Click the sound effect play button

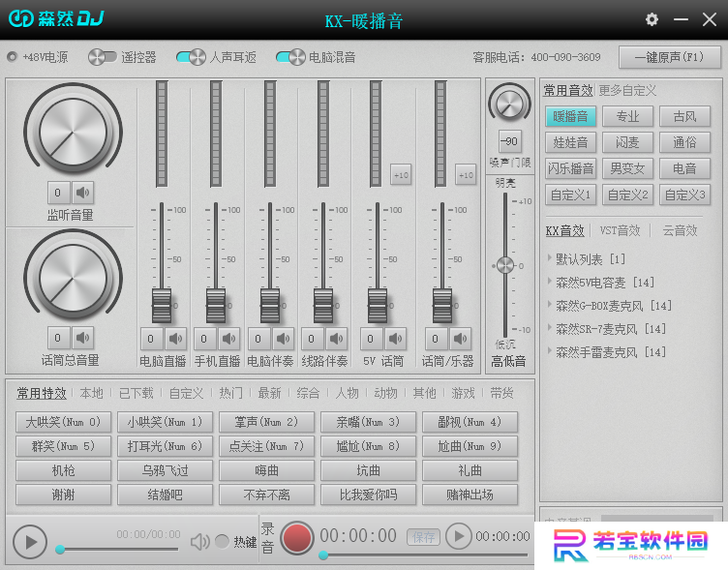30,542
